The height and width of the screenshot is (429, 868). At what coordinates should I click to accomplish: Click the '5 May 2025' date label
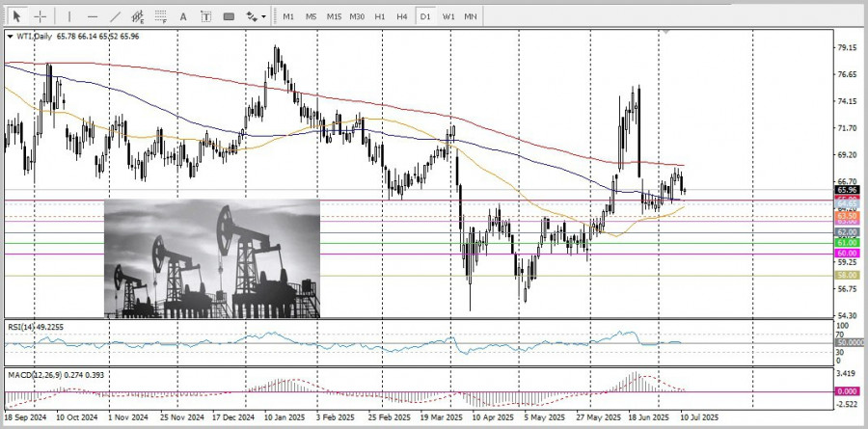(544, 416)
